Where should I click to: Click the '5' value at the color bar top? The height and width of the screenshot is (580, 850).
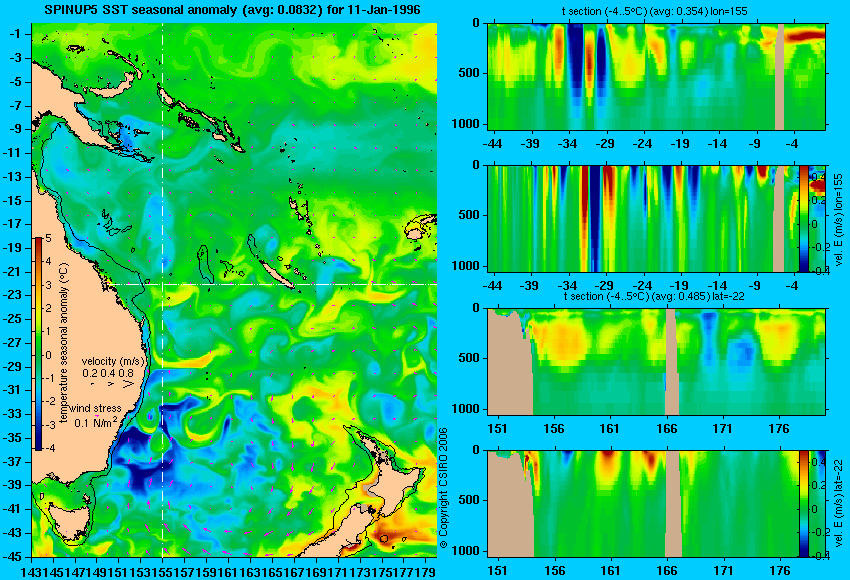click(x=48, y=238)
